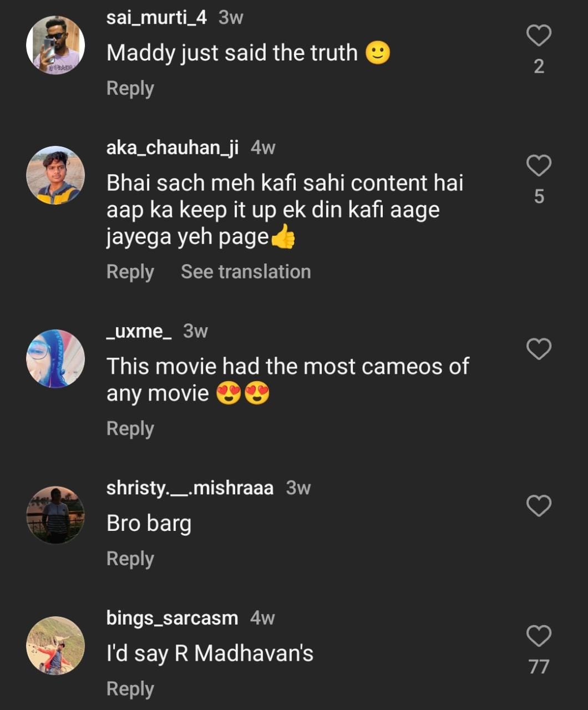Open sai_murti_4's profile picture

(55, 45)
